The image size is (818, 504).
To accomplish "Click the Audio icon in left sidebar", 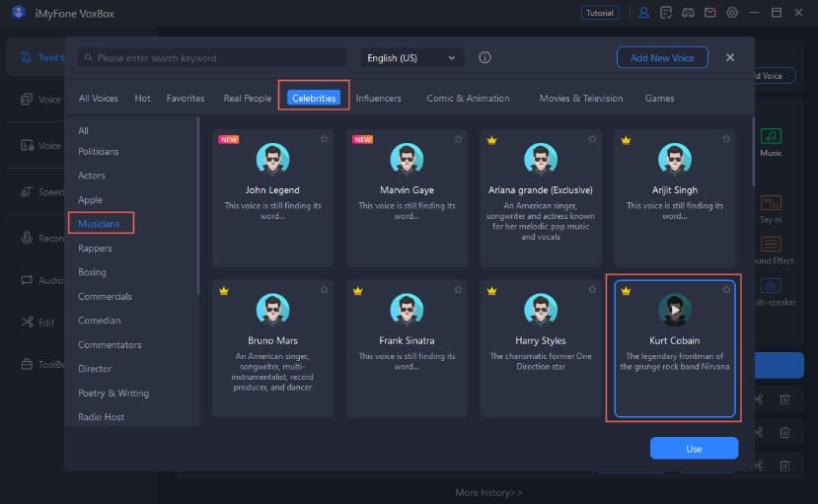I will click(27, 280).
